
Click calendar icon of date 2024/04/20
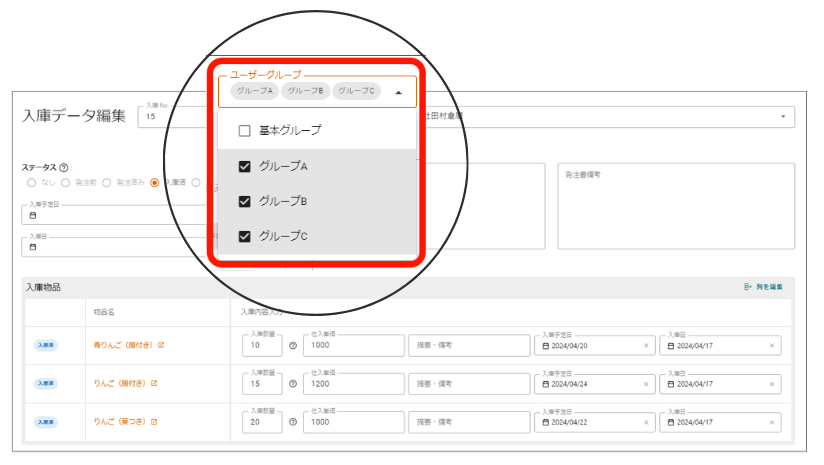click(545, 346)
